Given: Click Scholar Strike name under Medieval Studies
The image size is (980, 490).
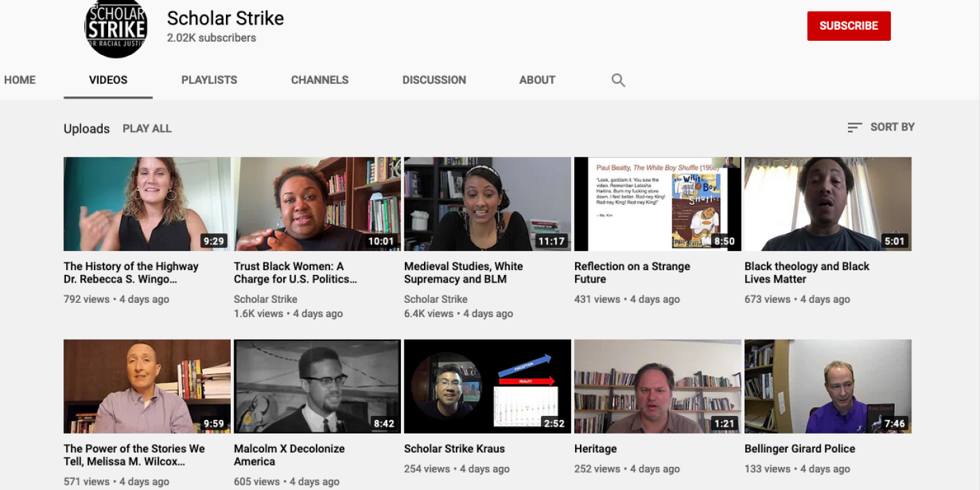Looking at the screenshot, I should point(436,299).
